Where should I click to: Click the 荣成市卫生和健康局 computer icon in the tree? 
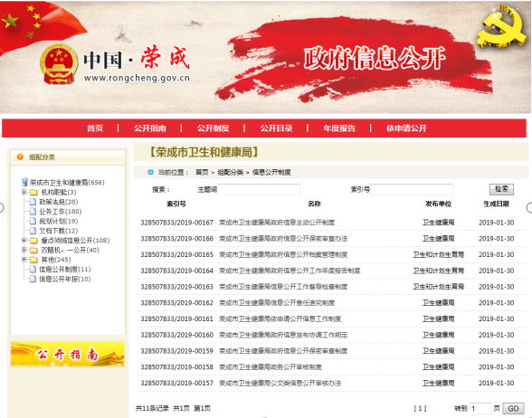[24, 182]
